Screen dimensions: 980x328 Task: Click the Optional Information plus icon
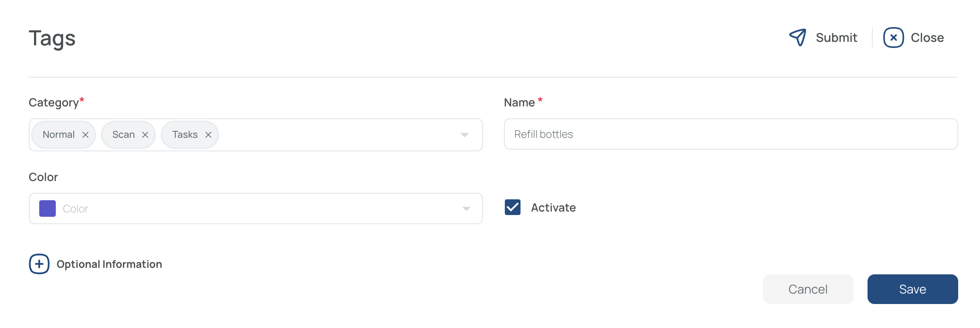coord(39,264)
